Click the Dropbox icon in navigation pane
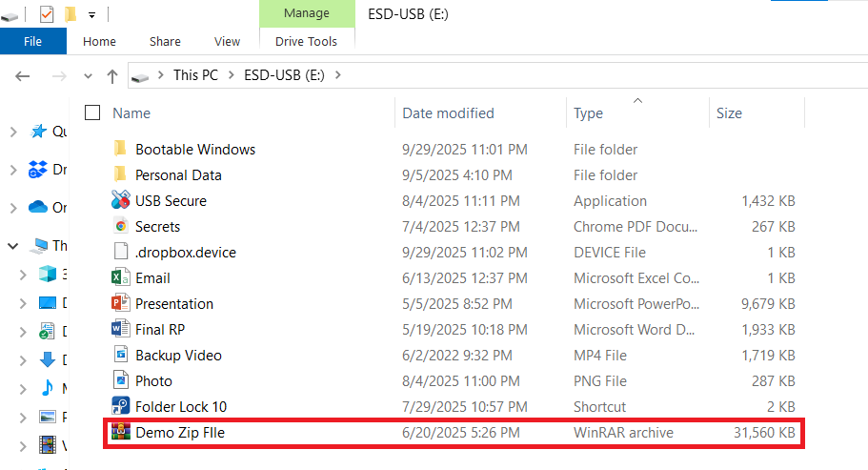Viewport: 868px width, 470px height. pyautogui.click(x=38, y=170)
